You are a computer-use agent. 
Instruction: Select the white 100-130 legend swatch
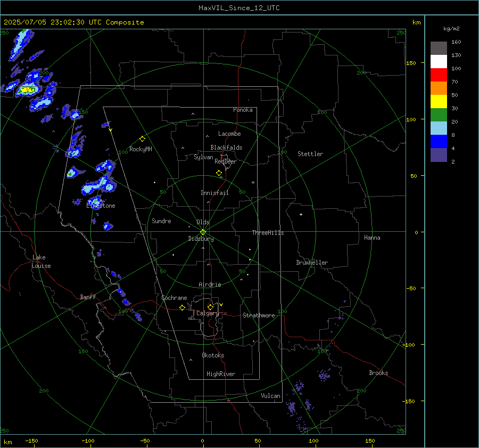tap(439, 62)
